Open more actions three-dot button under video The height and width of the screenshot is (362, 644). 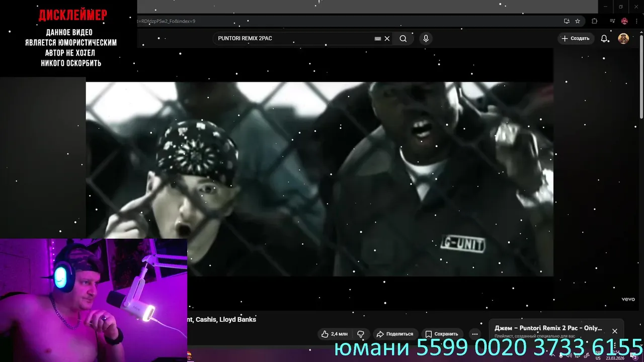click(474, 334)
